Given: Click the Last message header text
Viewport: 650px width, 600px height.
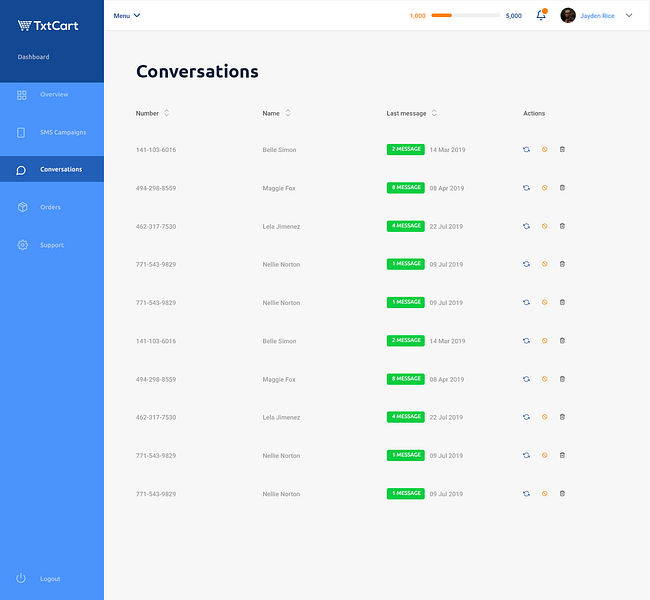Looking at the screenshot, I should (x=406, y=113).
